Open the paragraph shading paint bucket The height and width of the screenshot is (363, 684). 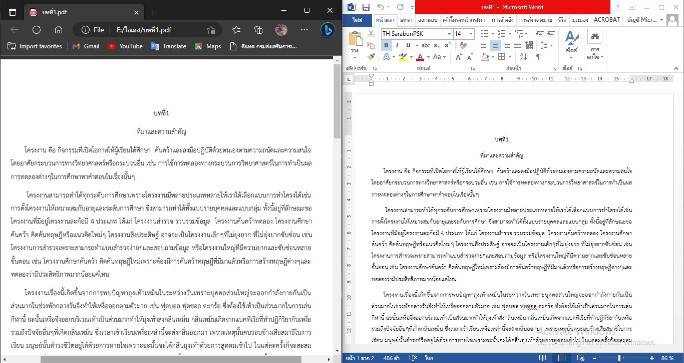pyautogui.click(x=486, y=57)
